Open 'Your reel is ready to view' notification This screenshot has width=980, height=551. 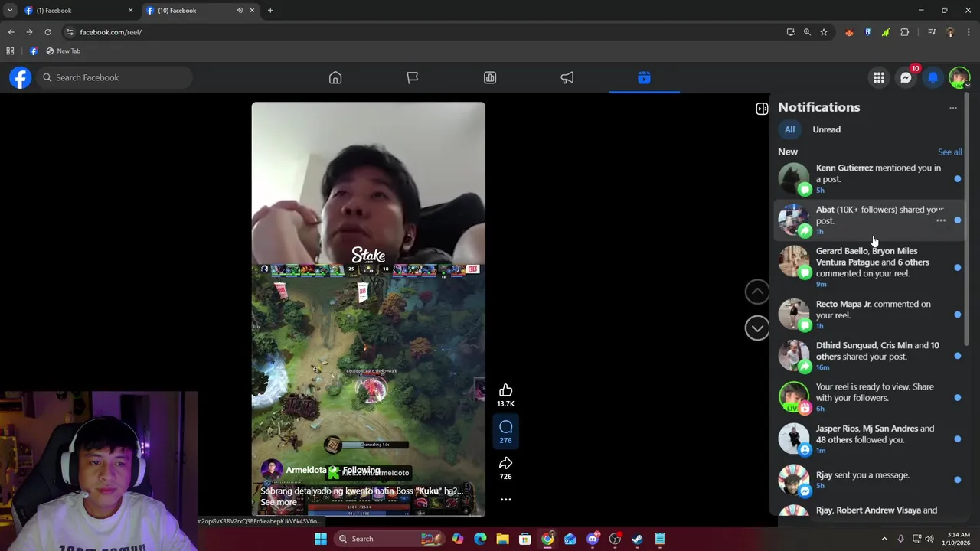tap(871, 397)
